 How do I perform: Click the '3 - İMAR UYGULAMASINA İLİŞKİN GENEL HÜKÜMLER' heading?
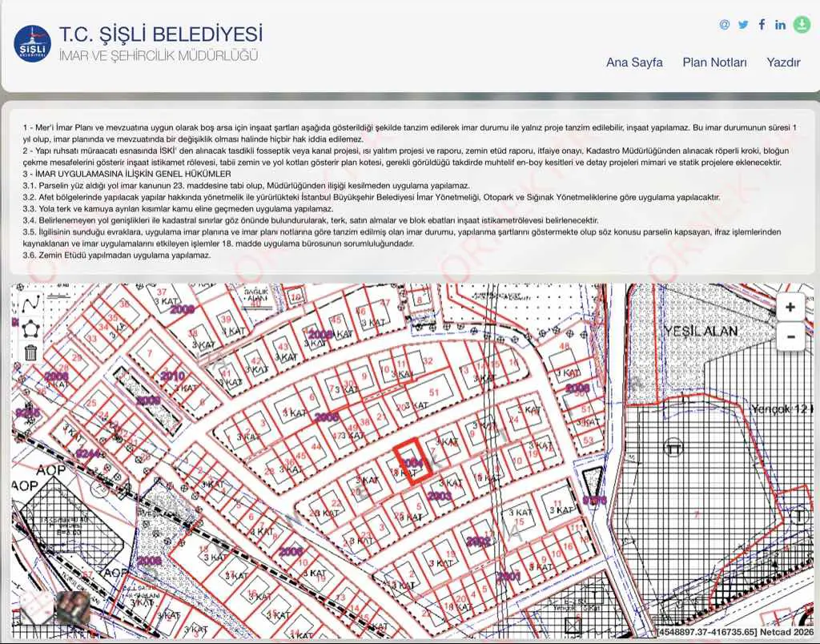(127, 174)
